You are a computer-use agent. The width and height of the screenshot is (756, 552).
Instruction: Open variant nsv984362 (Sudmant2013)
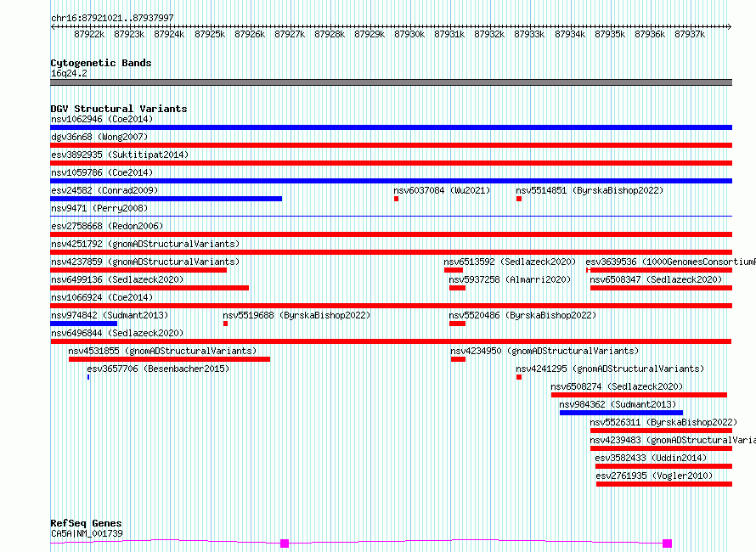click(x=618, y=404)
